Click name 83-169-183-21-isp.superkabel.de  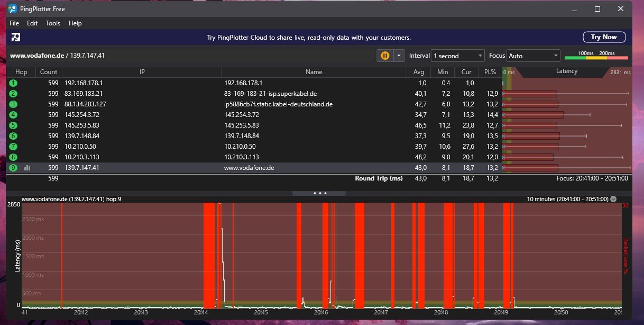(x=270, y=94)
